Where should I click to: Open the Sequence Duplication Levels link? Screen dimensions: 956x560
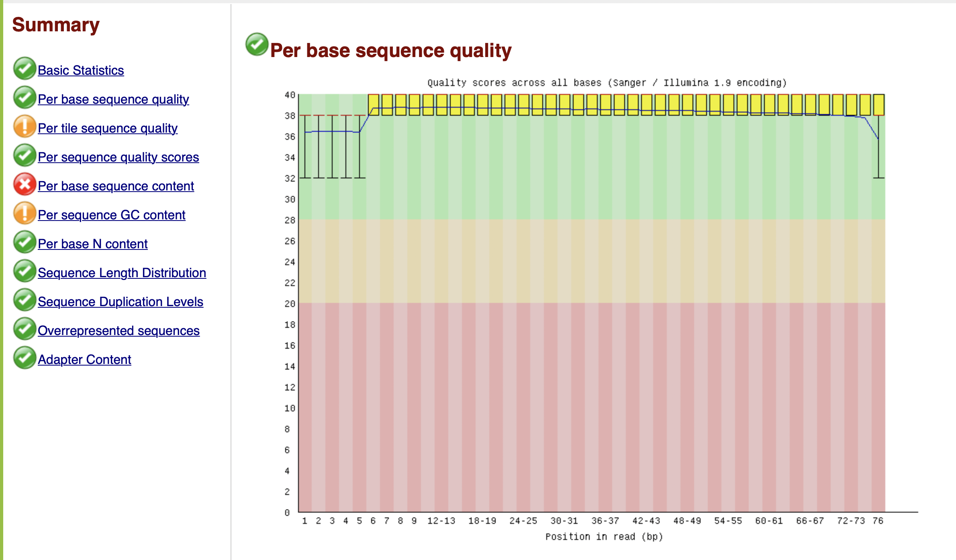point(121,302)
